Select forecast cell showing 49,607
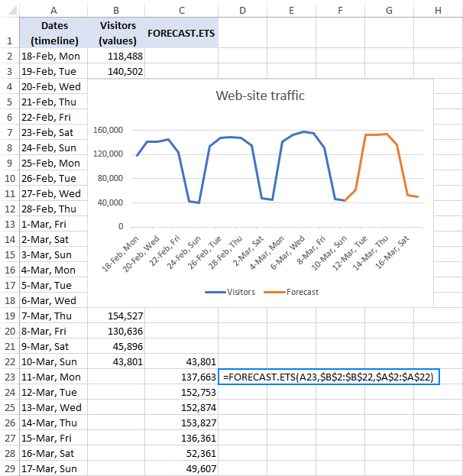This screenshot has height=476, width=463. [x=182, y=468]
